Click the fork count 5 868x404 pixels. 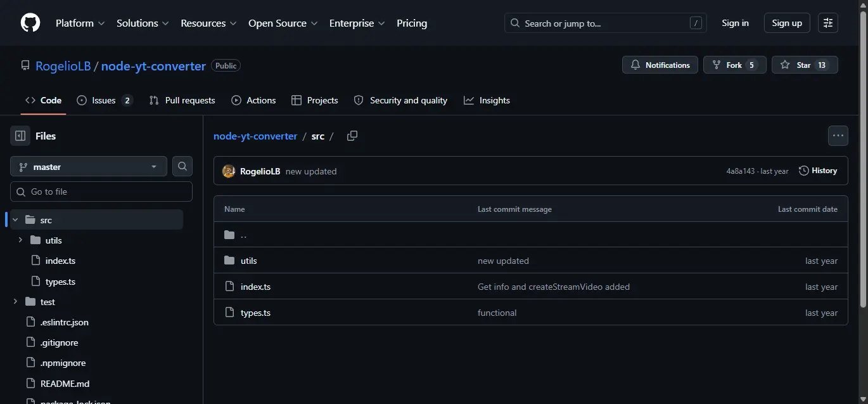pos(751,65)
